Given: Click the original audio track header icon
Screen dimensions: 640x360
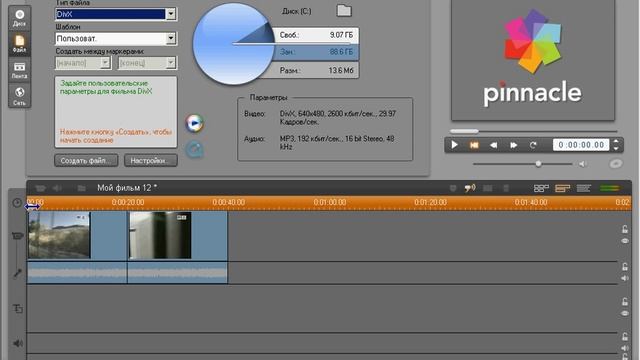Looking at the screenshot, I should [x=17, y=273].
